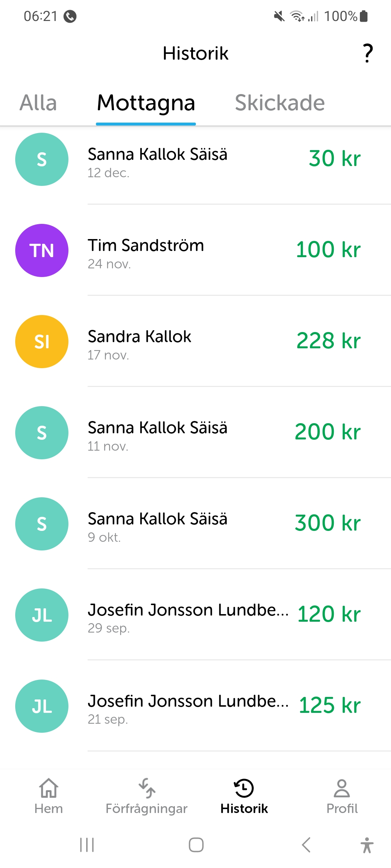This screenshot has width=391, height=868.
Task: Open Förfrågningar requests icon
Action: coord(147,788)
